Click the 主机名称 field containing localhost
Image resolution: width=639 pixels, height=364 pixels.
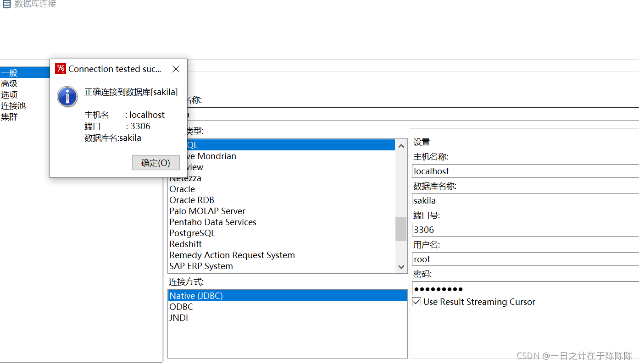(x=525, y=171)
